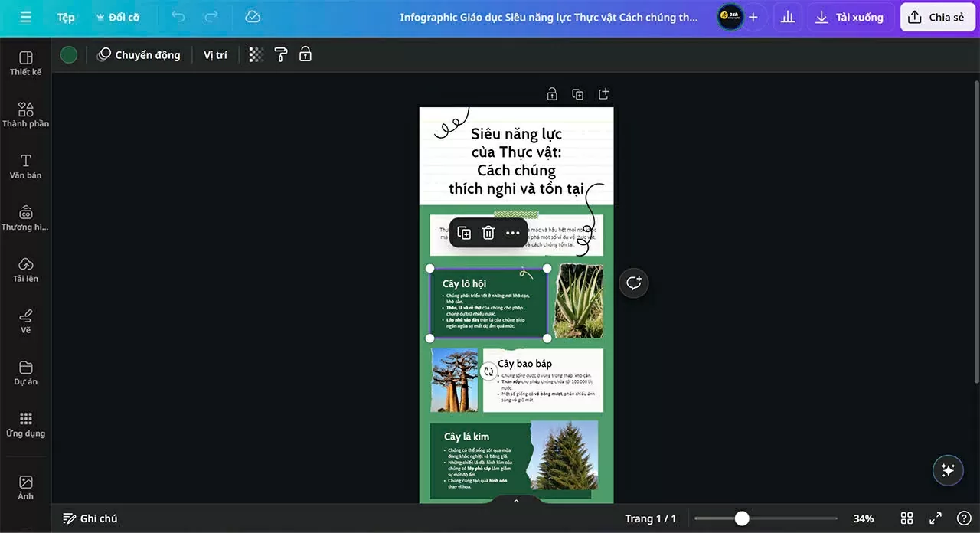The width and height of the screenshot is (980, 533).
Task: Click the Tải xuống download button
Action: [x=850, y=17]
